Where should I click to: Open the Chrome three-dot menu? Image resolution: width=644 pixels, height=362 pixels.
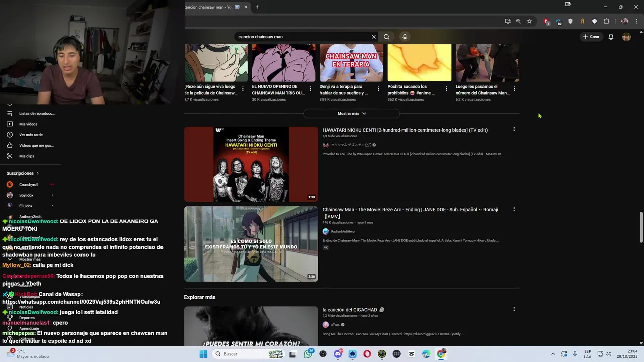coord(636,21)
